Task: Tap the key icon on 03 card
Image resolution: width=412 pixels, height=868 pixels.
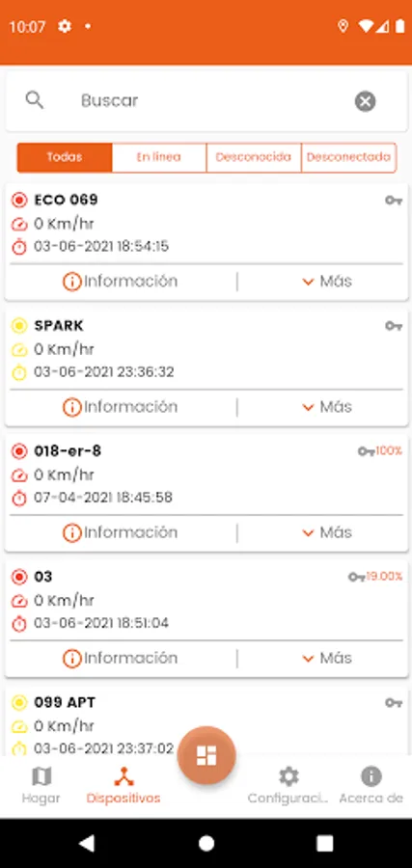Action: pyautogui.click(x=357, y=578)
